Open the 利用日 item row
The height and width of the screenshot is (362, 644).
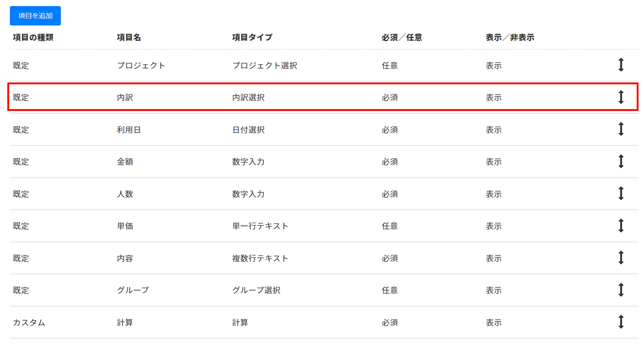[324, 130]
